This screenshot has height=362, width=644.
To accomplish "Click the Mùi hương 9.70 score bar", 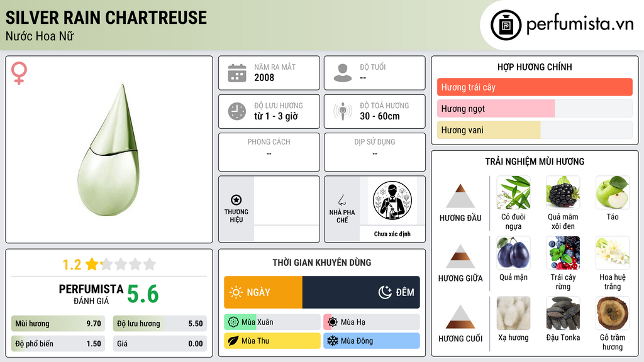I will pyautogui.click(x=58, y=324).
